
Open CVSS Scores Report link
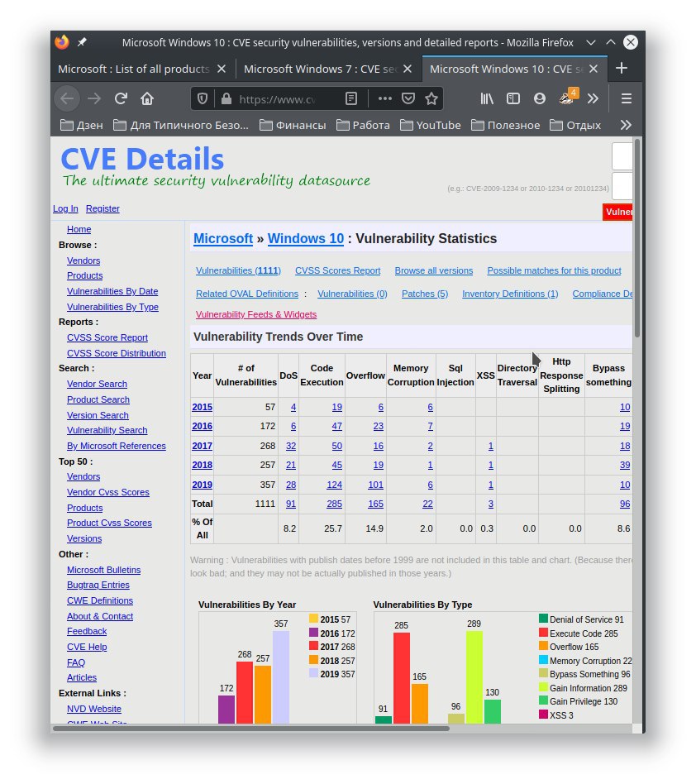pyautogui.click(x=338, y=270)
